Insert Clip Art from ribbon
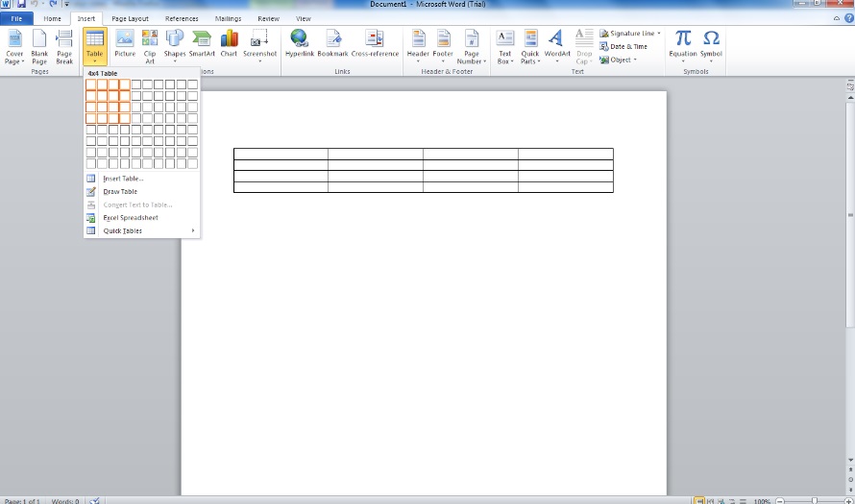855x504 pixels. click(150, 44)
